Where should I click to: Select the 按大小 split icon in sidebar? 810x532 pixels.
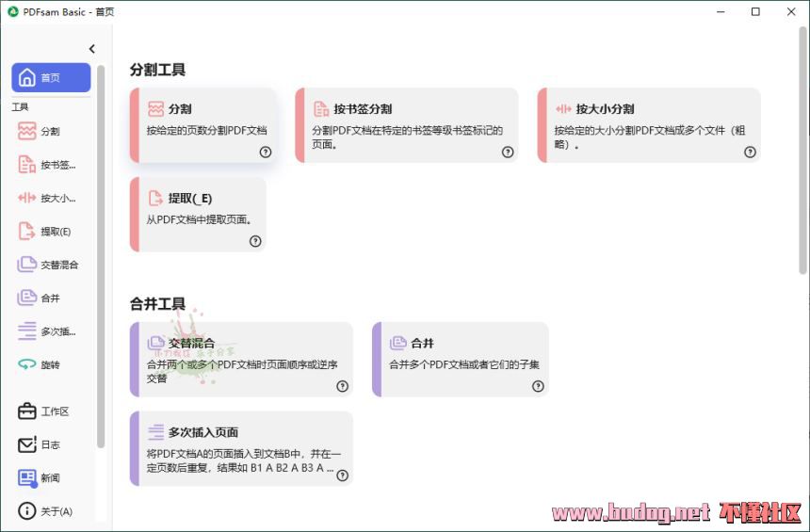(27, 198)
